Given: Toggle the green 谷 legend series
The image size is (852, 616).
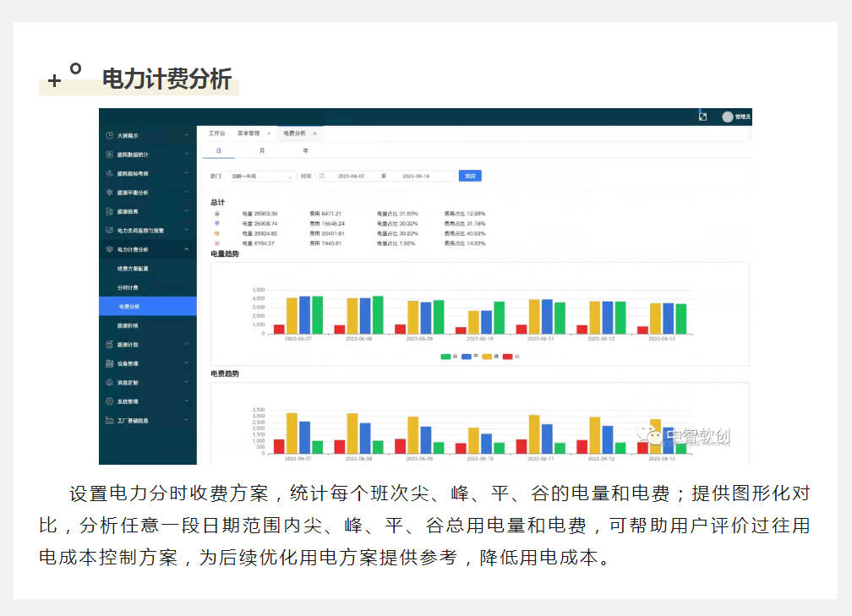Looking at the screenshot, I should [446, 357].
